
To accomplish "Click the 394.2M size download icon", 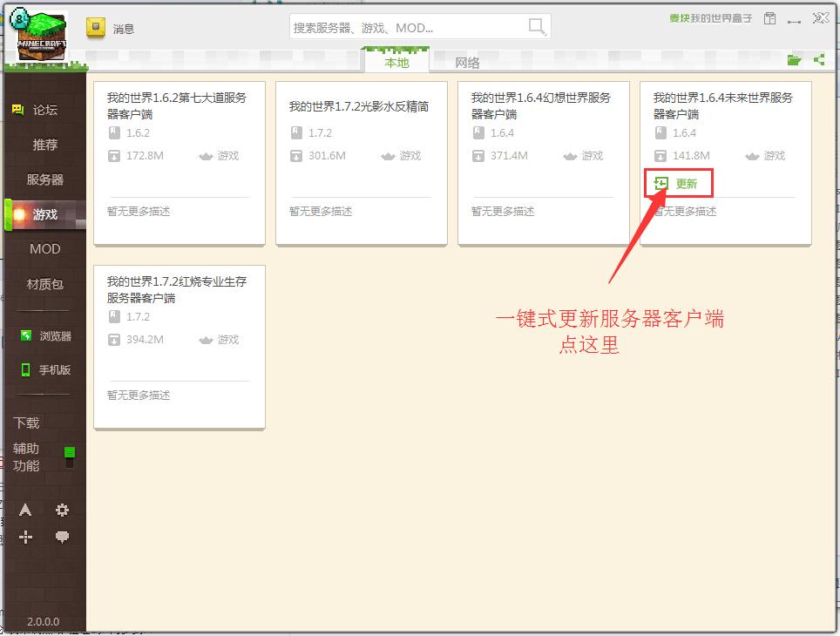I will tap(114, 340).
